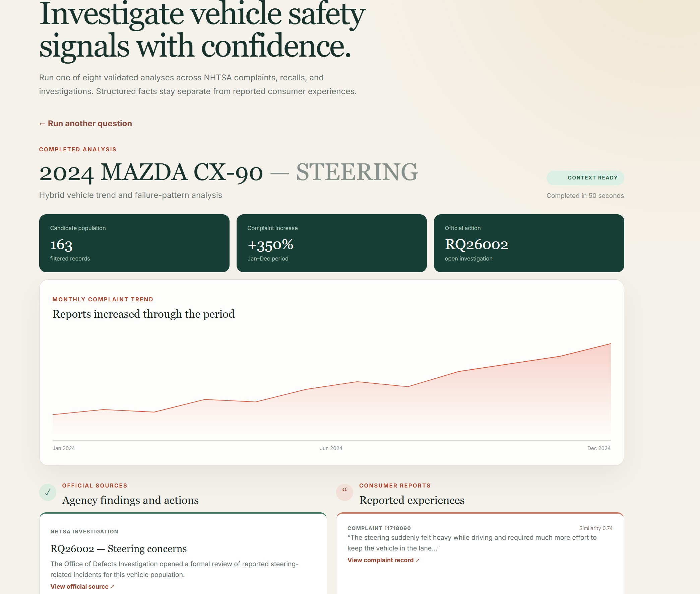Click the Run another question link
Viewport: 700px width, 594px height.
85,124
